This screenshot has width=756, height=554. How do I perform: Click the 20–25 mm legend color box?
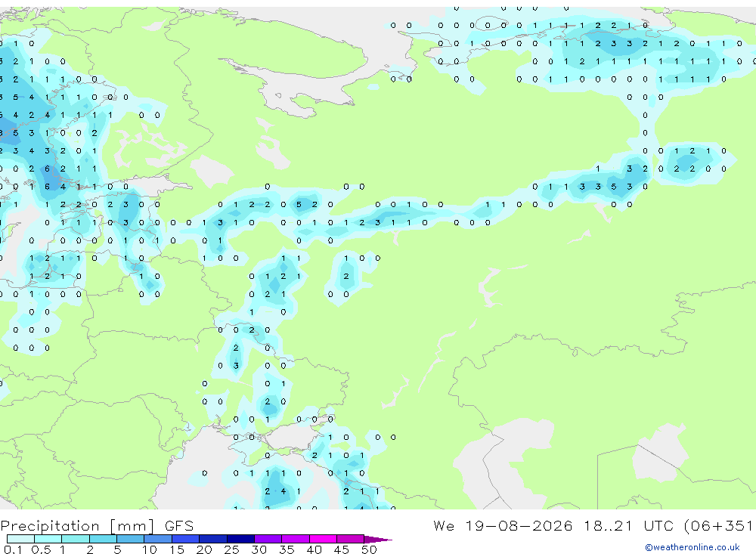point(213,539)
